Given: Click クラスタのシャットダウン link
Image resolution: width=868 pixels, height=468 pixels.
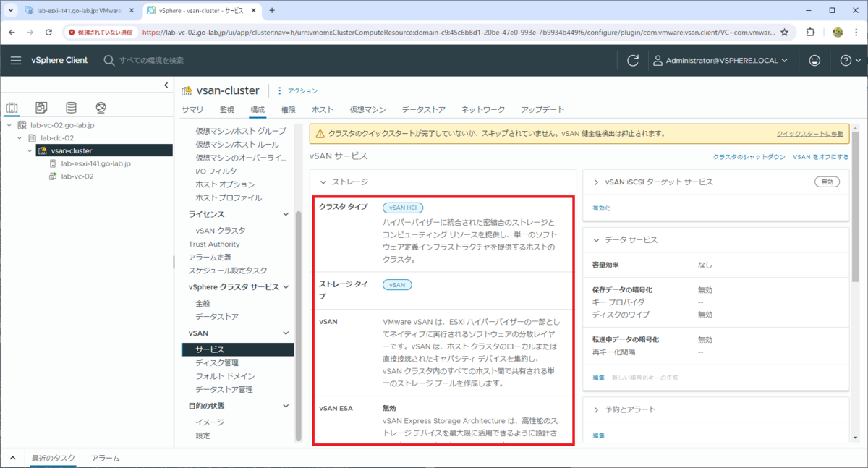Looking at the screenshot, I should [749, 156].
